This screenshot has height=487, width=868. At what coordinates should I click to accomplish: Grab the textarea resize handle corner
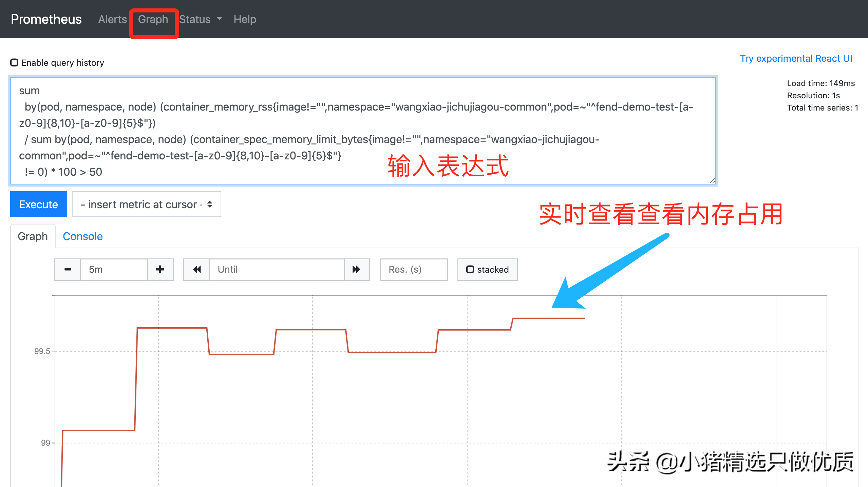pos(712,181)
